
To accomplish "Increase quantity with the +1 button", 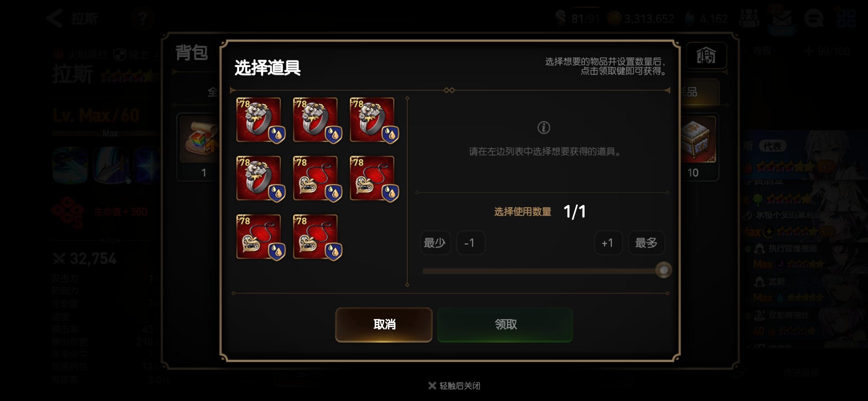I will [608, 243].
